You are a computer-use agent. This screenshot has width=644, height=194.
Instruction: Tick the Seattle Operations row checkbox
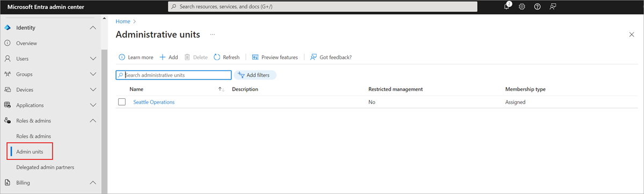click(122, 102)
